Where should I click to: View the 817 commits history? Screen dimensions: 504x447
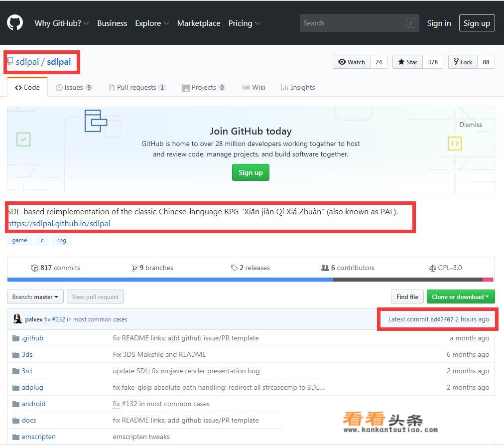(56, 268)
